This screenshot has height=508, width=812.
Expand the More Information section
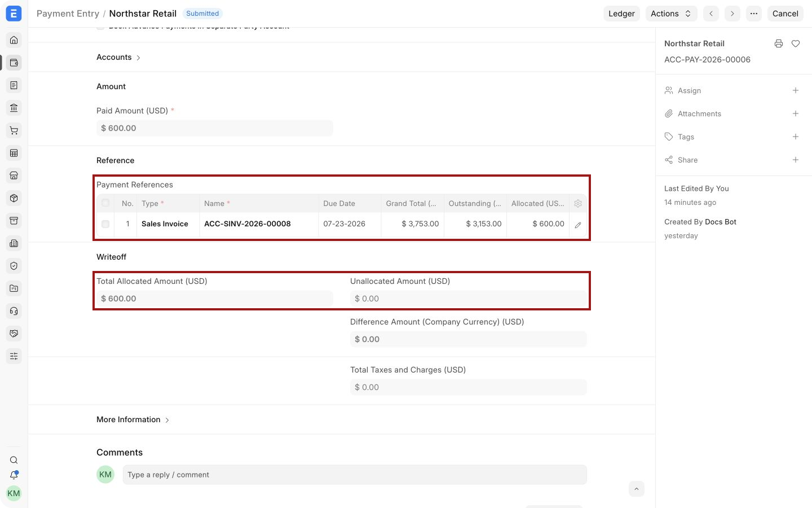tap(133, 419)
